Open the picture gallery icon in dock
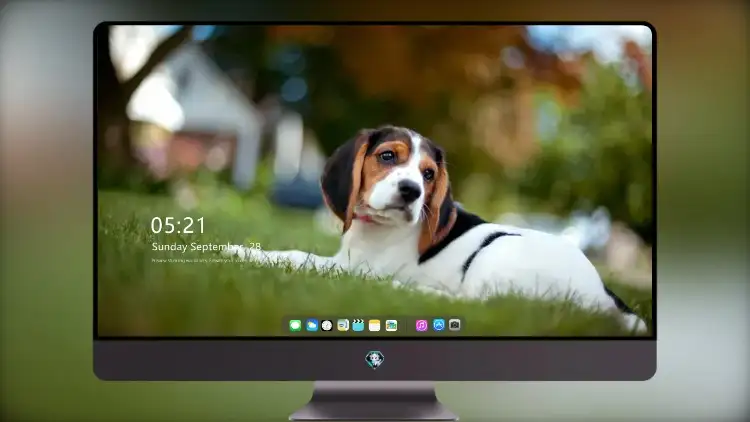 click(391, 326)
